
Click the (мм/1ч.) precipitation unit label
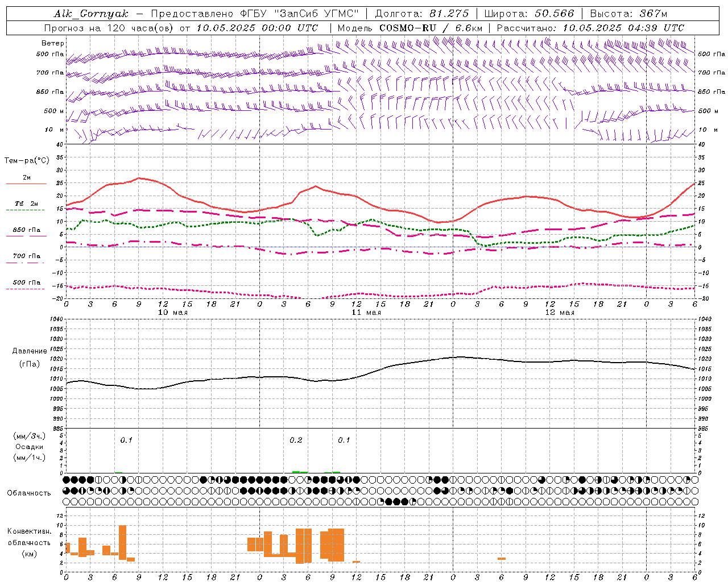pos(30,458)
